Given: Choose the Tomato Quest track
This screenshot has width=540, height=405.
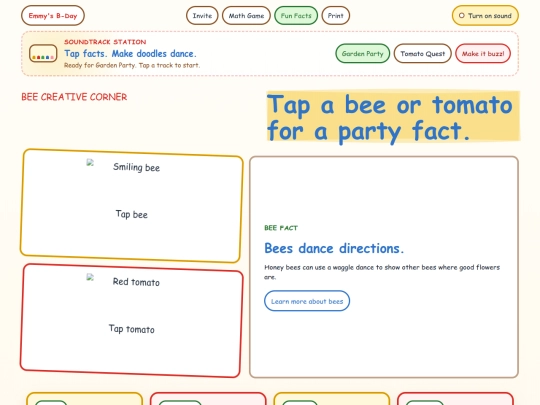Looking at the screenshot, I should pos(423,53).
